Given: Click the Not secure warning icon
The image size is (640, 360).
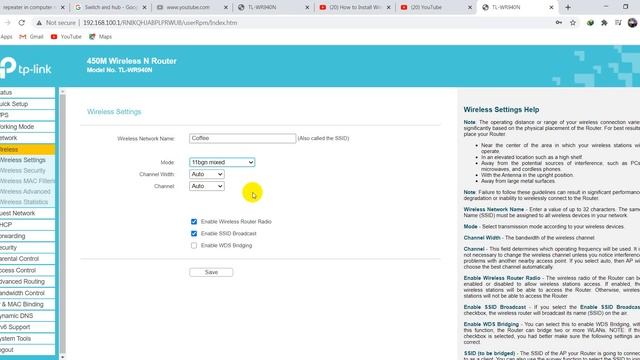Looking at the screenshot, I should point(39,23).
